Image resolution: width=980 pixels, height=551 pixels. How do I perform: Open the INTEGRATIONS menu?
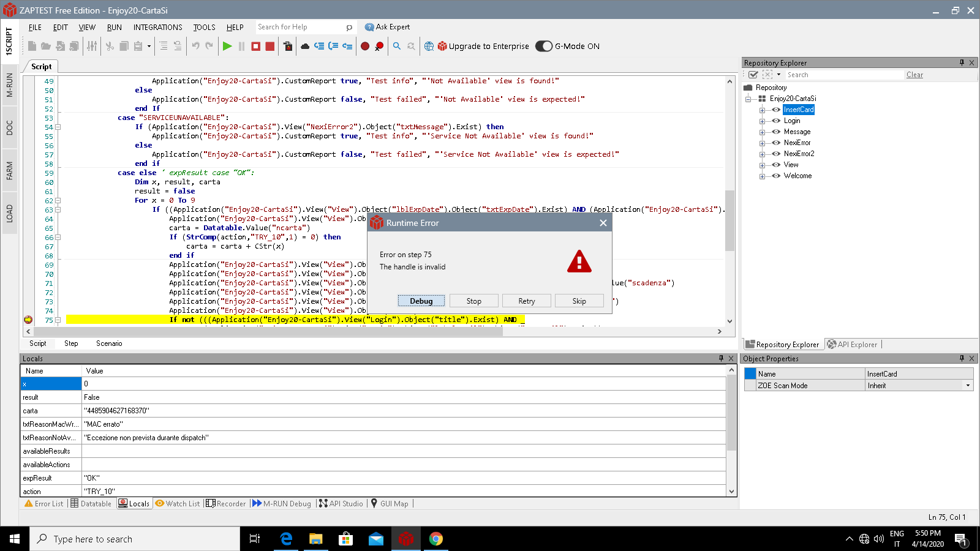[x=157, y=27]
